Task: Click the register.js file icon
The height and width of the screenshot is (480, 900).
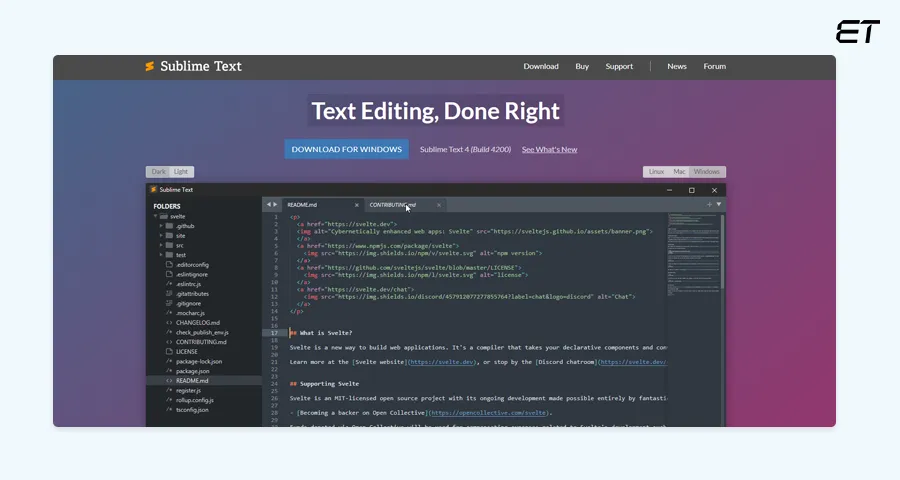Action: point(169,390)
